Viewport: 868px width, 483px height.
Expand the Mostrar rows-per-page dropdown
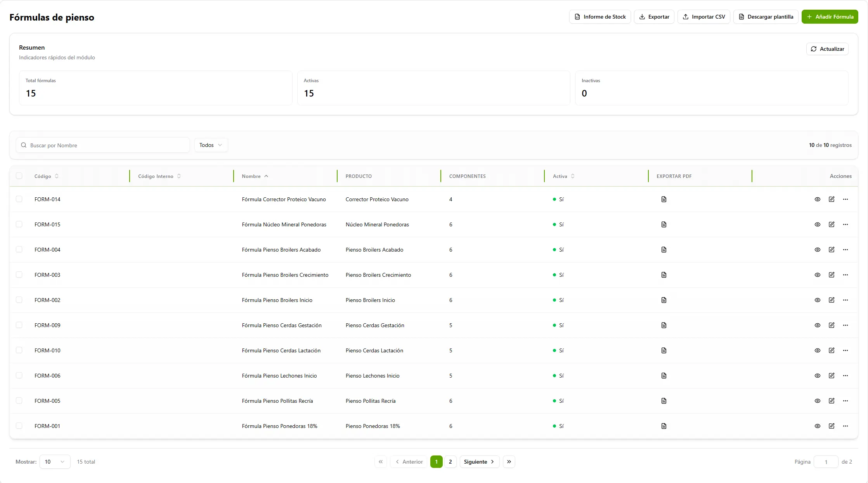55,462
